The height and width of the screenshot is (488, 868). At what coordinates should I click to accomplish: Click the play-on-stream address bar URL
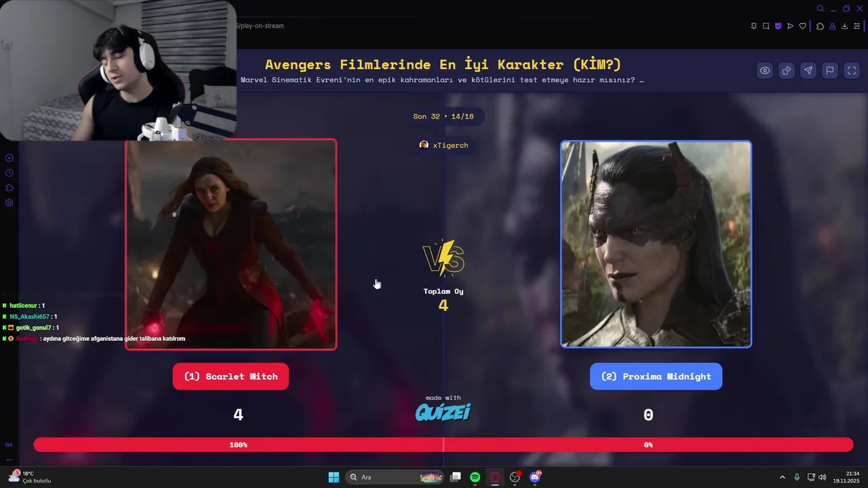(x=260, y=26)
